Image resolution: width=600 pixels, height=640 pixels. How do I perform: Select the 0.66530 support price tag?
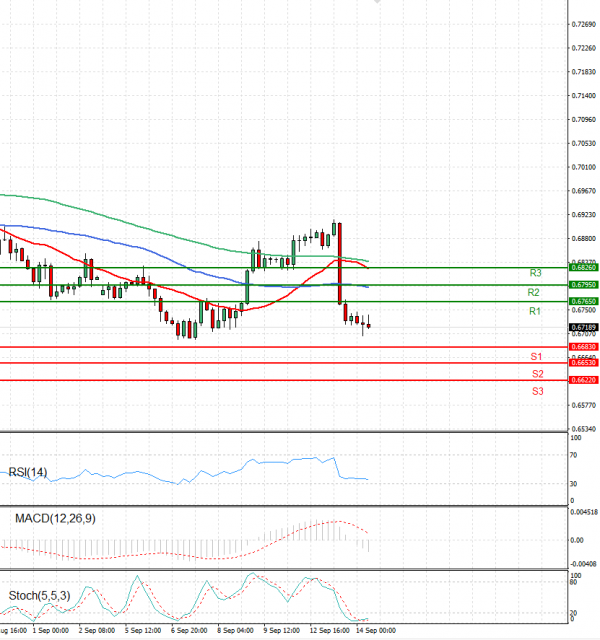pos(583,362)
